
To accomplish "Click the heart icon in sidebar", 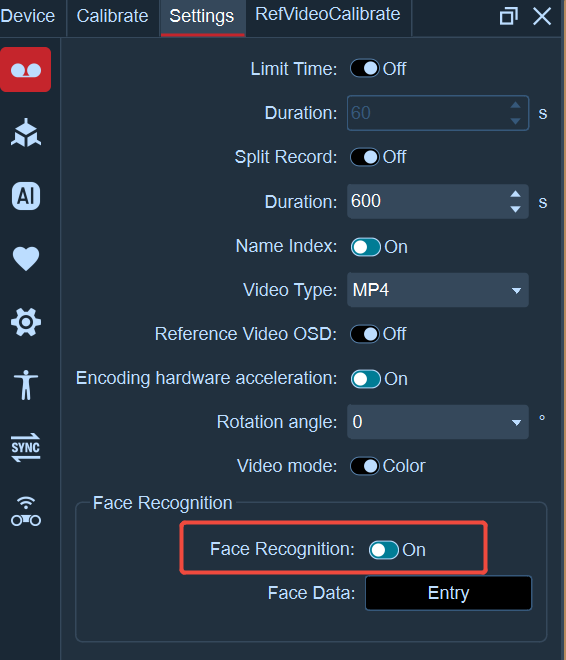I will pyautogui.click(x=26, y=258).
